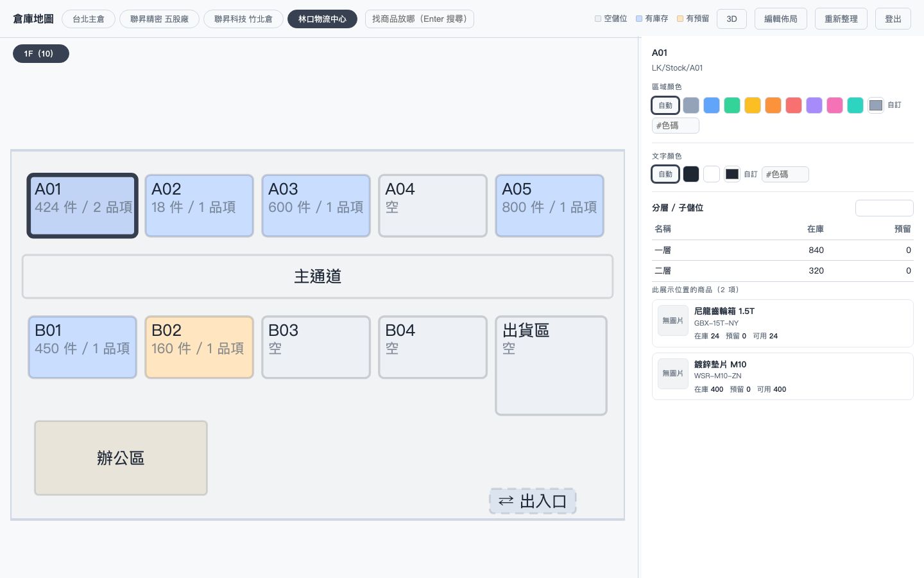Select empty bin A04
The height and width of the screenshot is (578, 924).
433,206
